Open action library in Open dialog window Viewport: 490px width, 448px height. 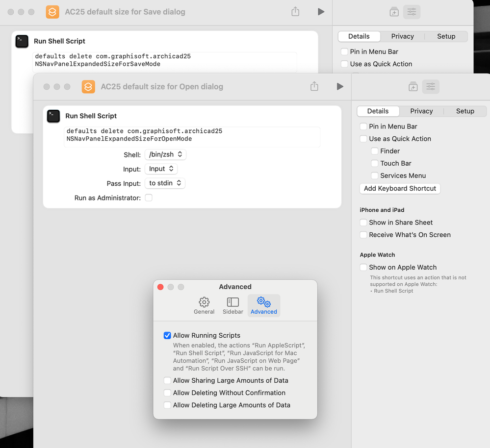(x=413, y=86)
